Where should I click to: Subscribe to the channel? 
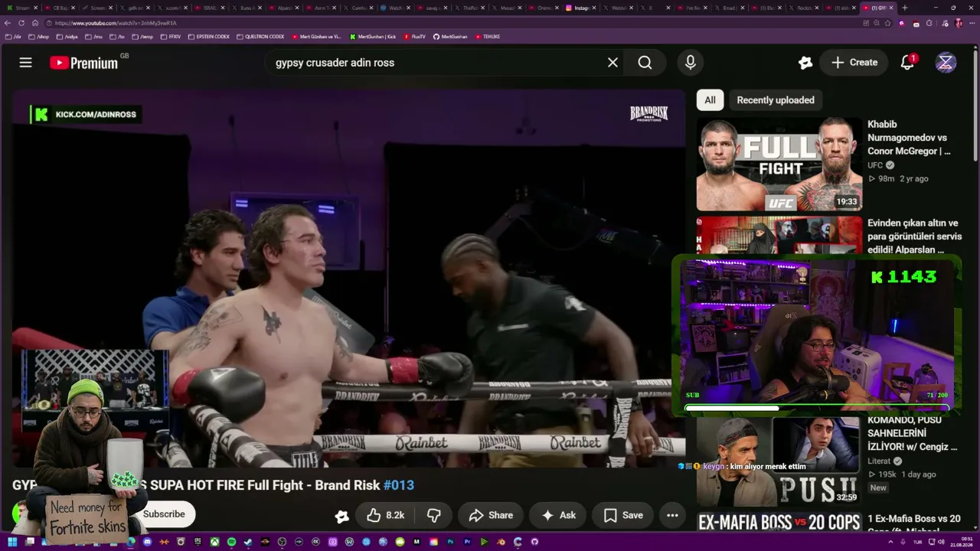[164, 514]
